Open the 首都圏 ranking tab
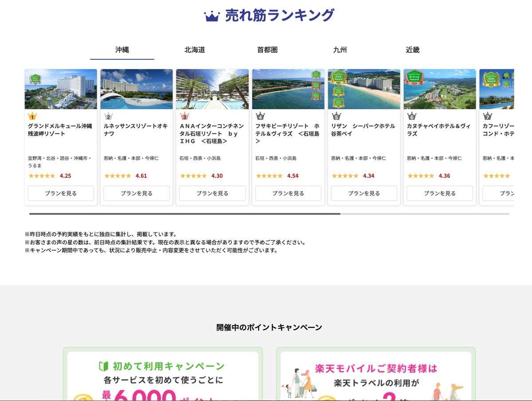Image resolution: width=532 pixels, height=401 pixels. (x=267, y=50)
